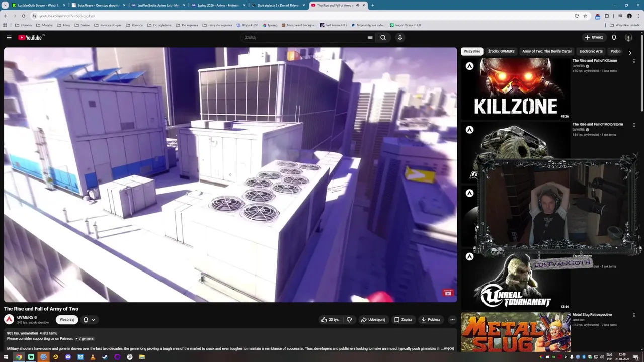
Task: Expand description with ...więcej
Action: click(x=447, y=348)
